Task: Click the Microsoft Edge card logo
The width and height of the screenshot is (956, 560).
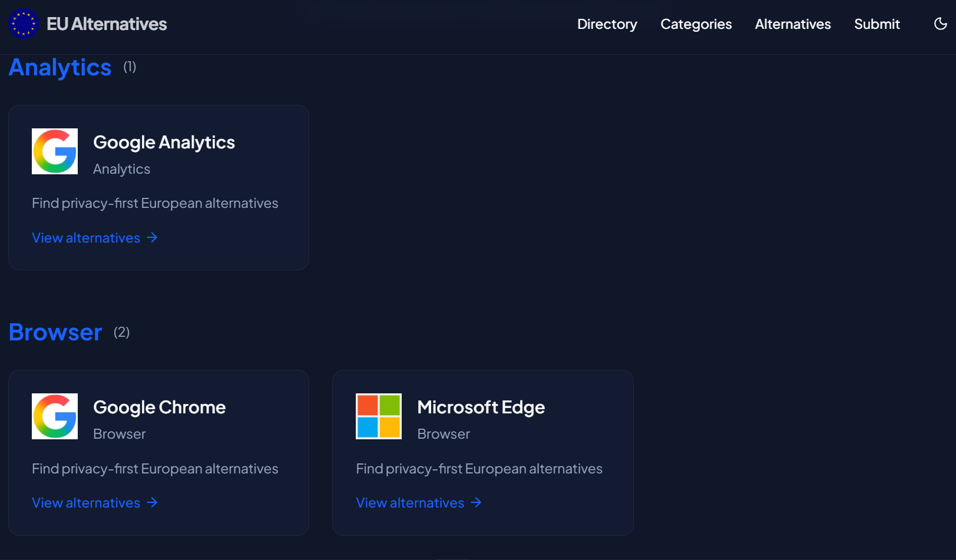Action: point(379,416)
